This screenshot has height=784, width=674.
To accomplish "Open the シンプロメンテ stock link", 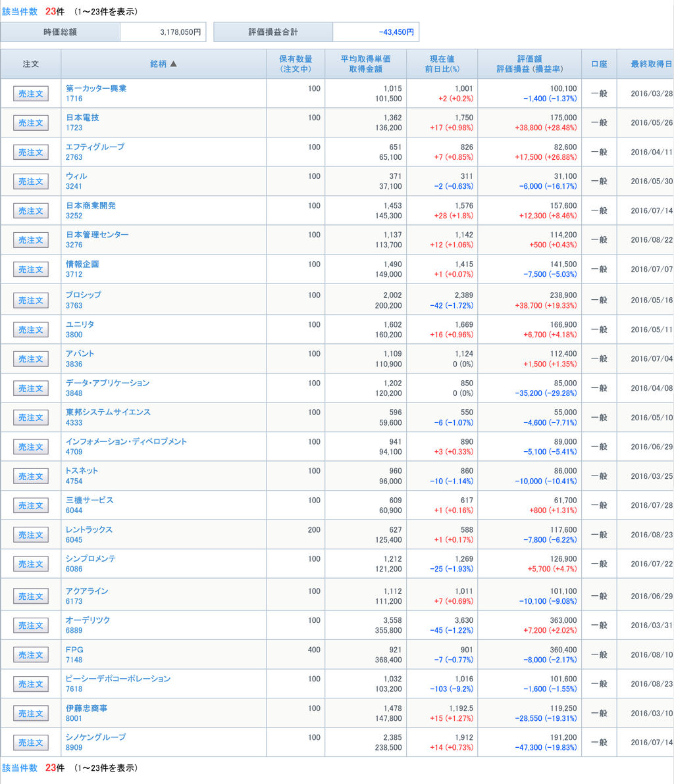I will (x=91, y=558).
